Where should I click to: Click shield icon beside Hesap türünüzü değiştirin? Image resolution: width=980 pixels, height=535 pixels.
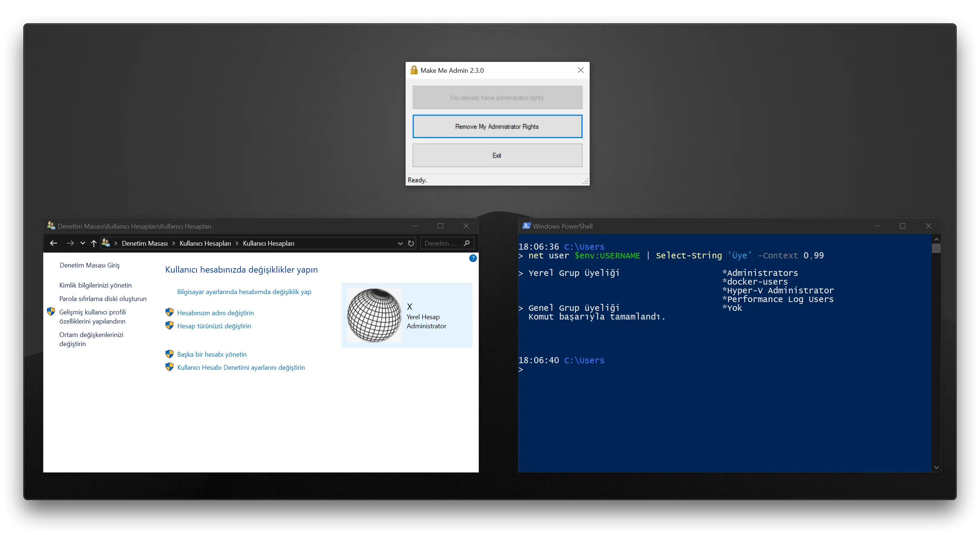pyautogui.click(x=170, y=325)
